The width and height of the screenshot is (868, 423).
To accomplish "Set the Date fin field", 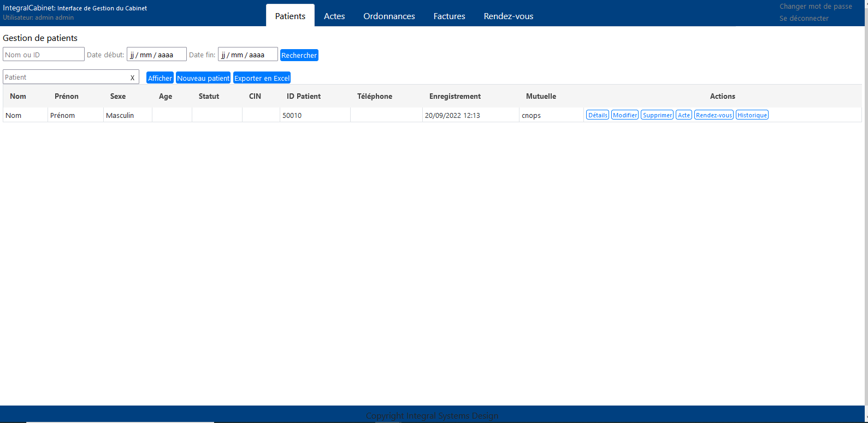I will tap(248, 55).
